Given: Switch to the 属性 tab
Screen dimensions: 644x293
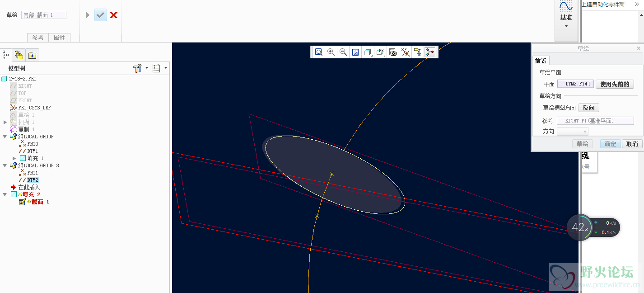Looking at the screenshot, I should pos(59,38).
